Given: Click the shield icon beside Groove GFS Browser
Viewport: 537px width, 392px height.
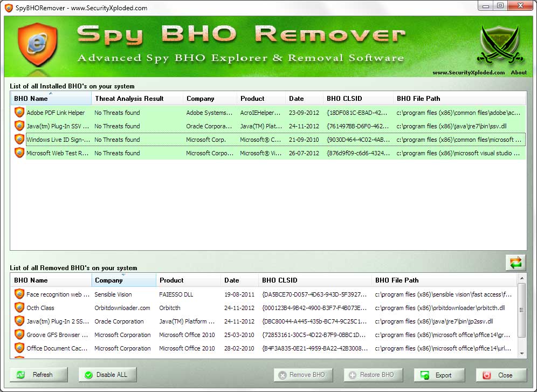Looking at the screenshot, I should [x=19, y=335].
